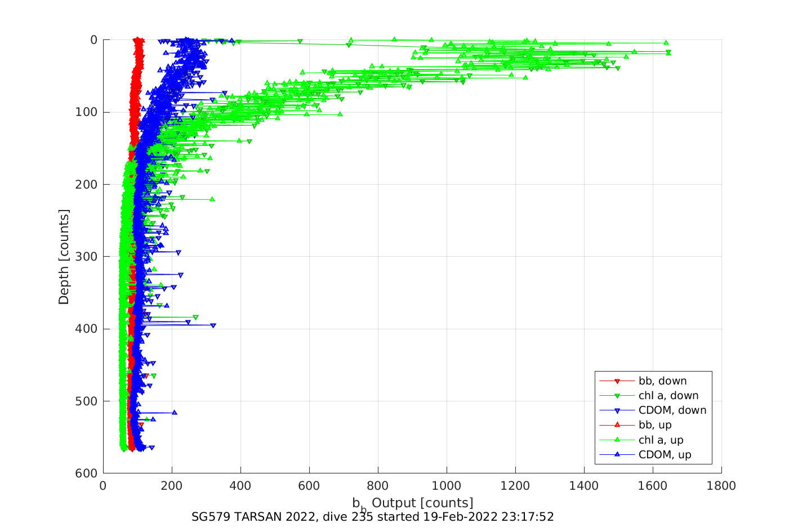Click the 'Depth [counts]' y-axis label
This screenshot has height=532, width=798.
tap(64, 257)
